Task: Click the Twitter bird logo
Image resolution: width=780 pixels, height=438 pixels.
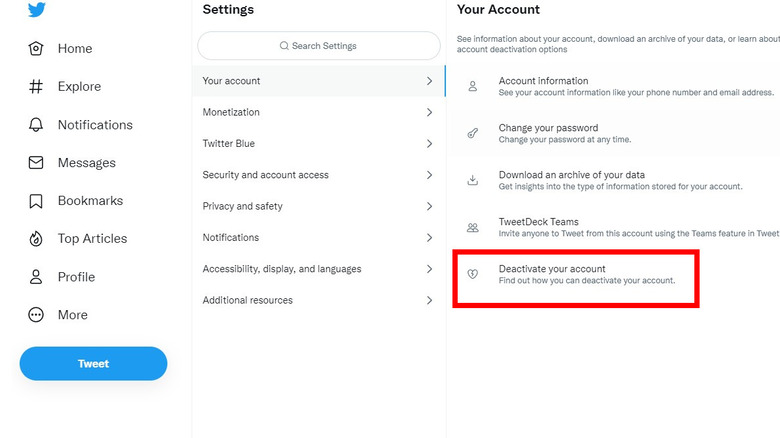Action: point(37,10)
